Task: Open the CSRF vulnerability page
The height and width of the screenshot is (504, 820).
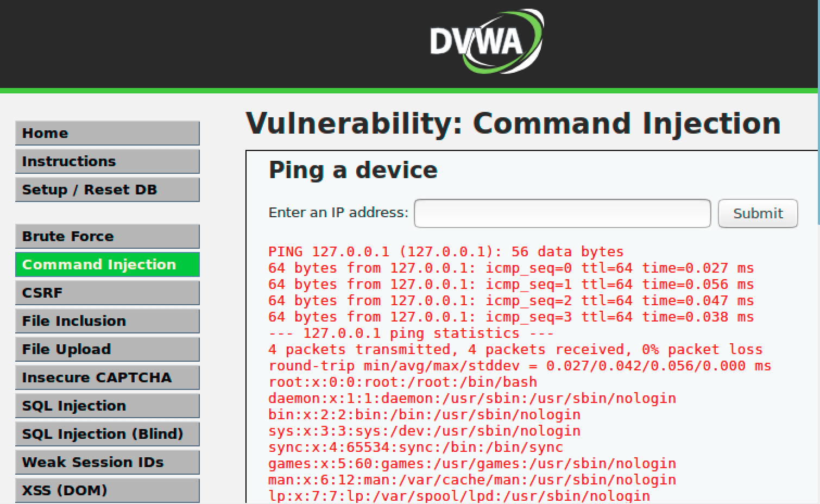Action: [x=108, y=293]
